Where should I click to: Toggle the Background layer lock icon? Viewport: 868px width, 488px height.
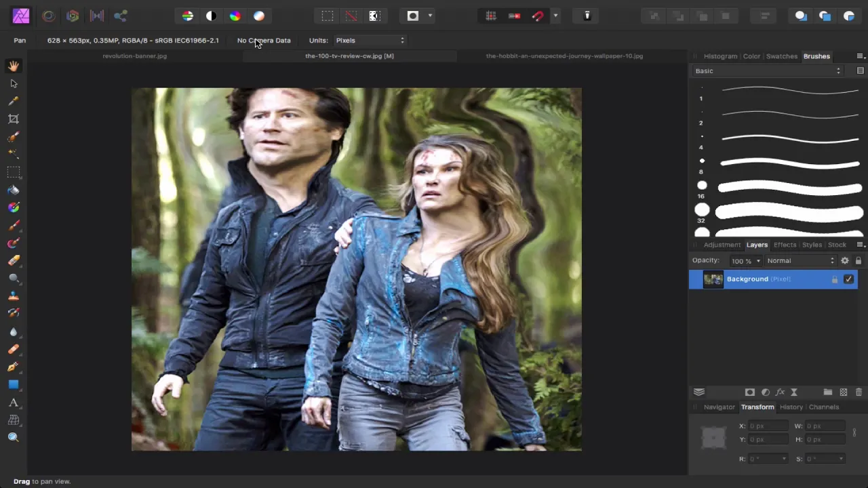[835, 279]
